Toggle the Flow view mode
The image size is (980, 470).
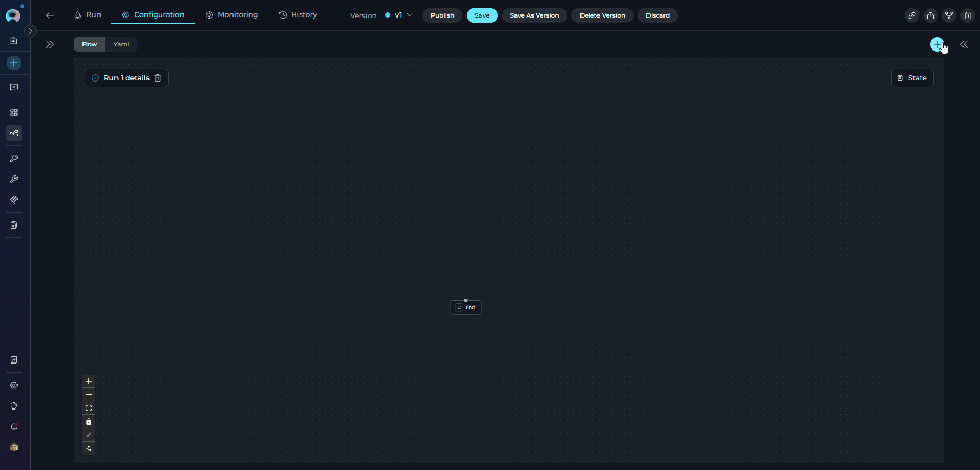89,44
